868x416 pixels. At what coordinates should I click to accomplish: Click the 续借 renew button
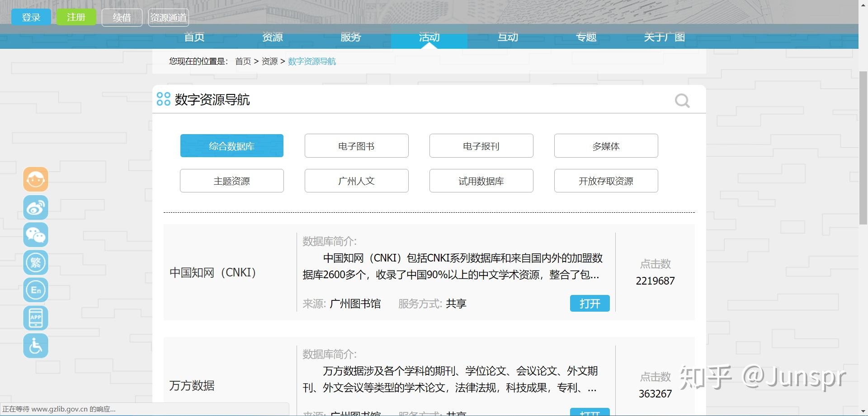122,18
